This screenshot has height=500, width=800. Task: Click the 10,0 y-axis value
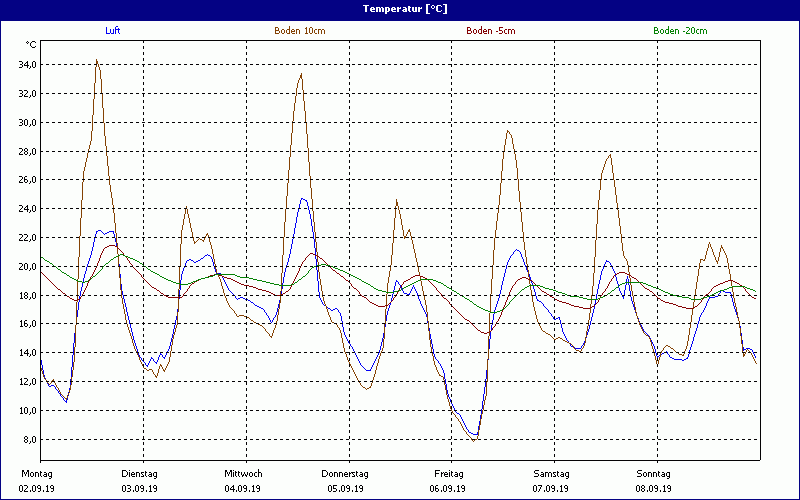[28, 411]
